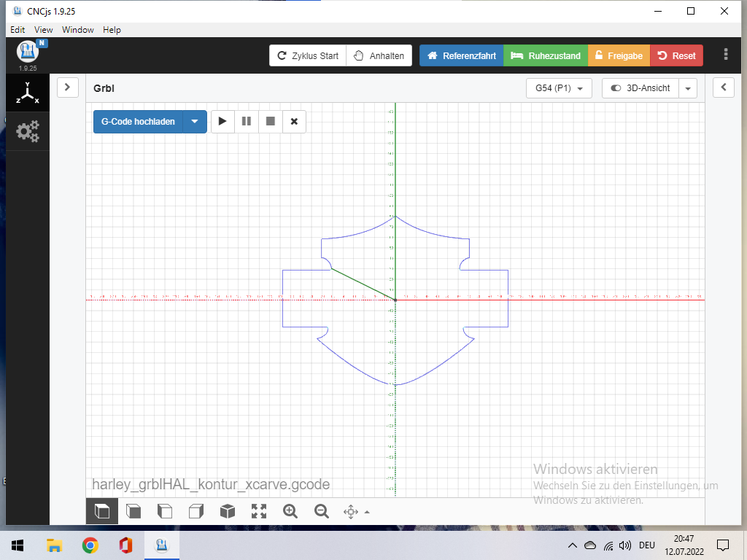Open the Window menu
This screenshot has width=747, height=560.
point(77,29)
